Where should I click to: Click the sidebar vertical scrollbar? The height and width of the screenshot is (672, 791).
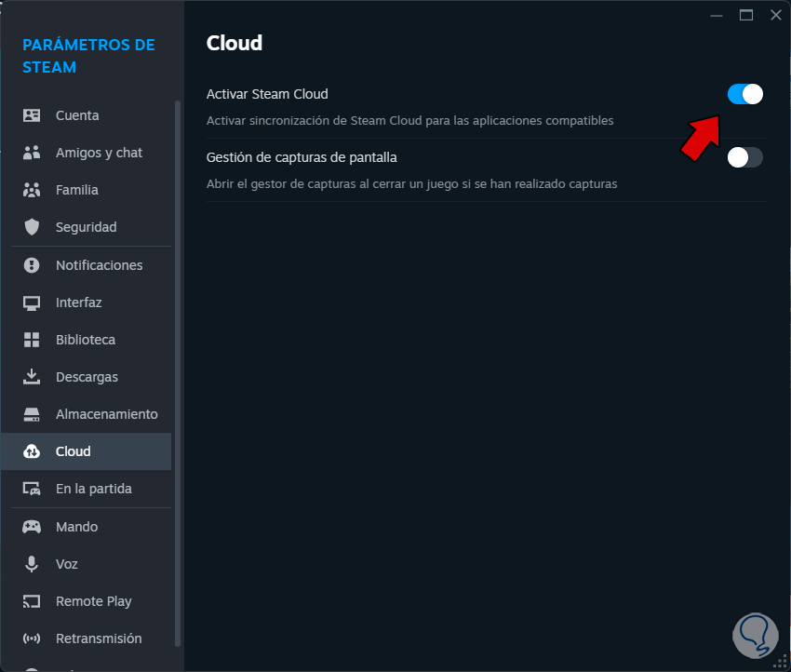point(178,372)
